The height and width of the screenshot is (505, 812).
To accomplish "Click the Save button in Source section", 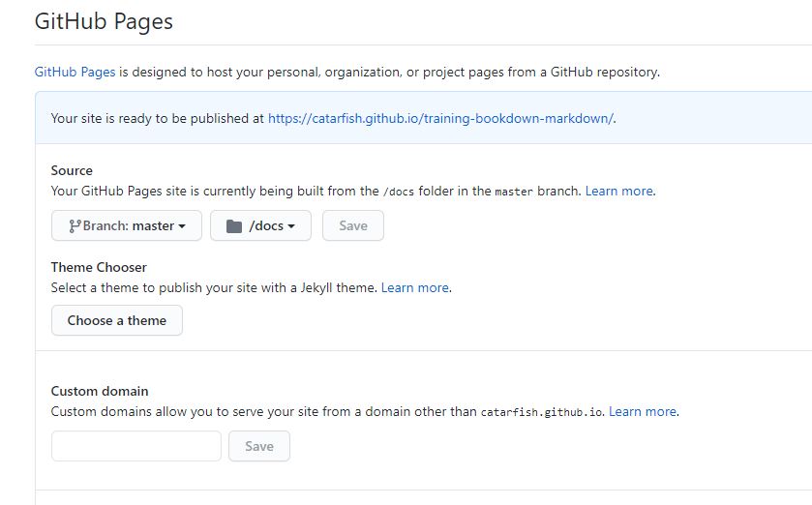I will pos(352,225).
